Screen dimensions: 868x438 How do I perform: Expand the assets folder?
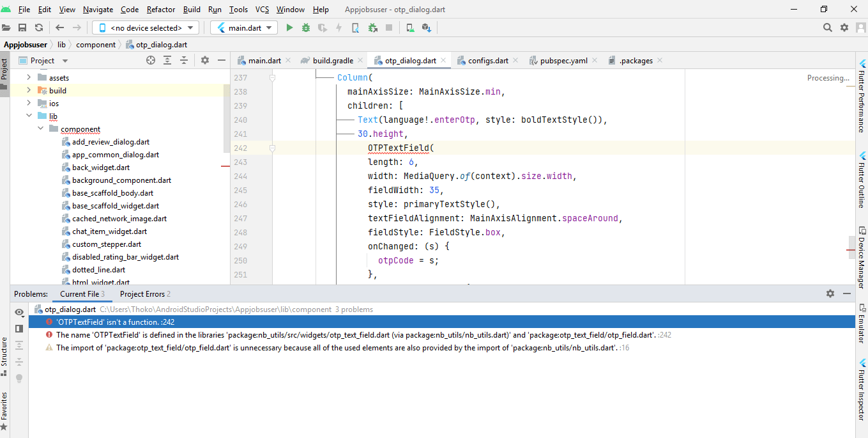pyautogui.click(x=29, y=77)
